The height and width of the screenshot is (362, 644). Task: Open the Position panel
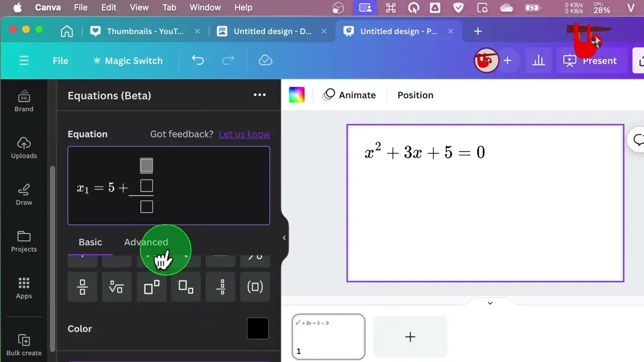pyautogui.click(x=415, y=95)
